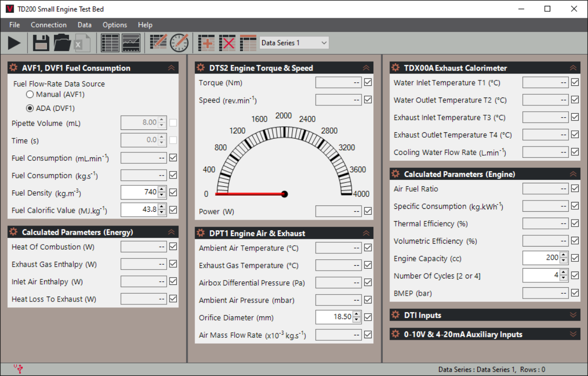The width and height of the screenshot is (588, 376).
Task: Decrease Engine Capacity with down arrow
Action: click(x=564, y=261)
